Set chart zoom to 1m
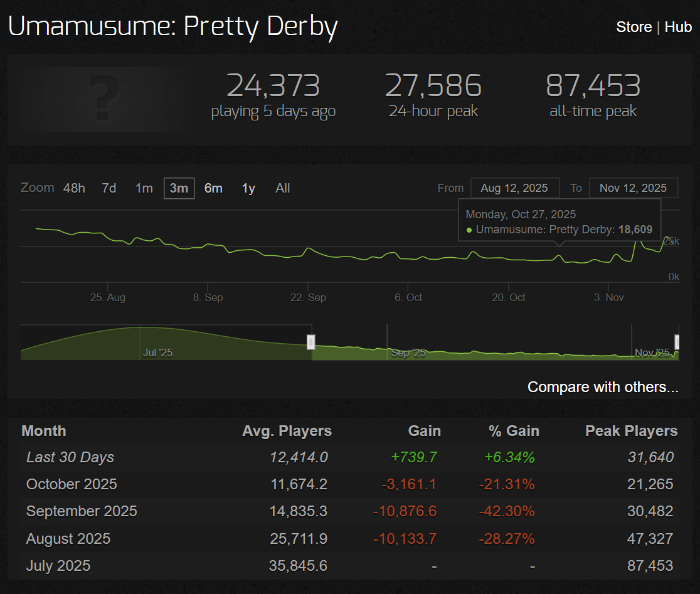This screenshot has width=700, height=594. [x=144, y=188]
